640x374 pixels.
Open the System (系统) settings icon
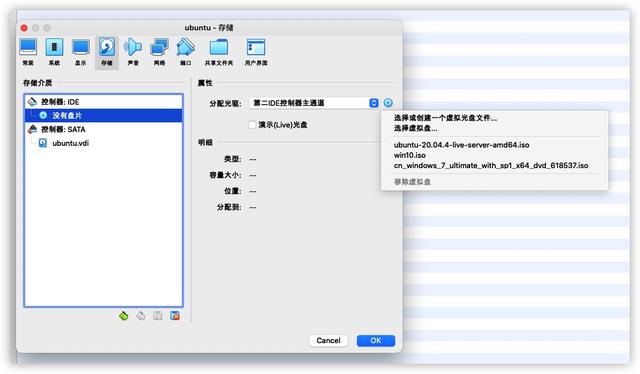[x=54, y=51]
